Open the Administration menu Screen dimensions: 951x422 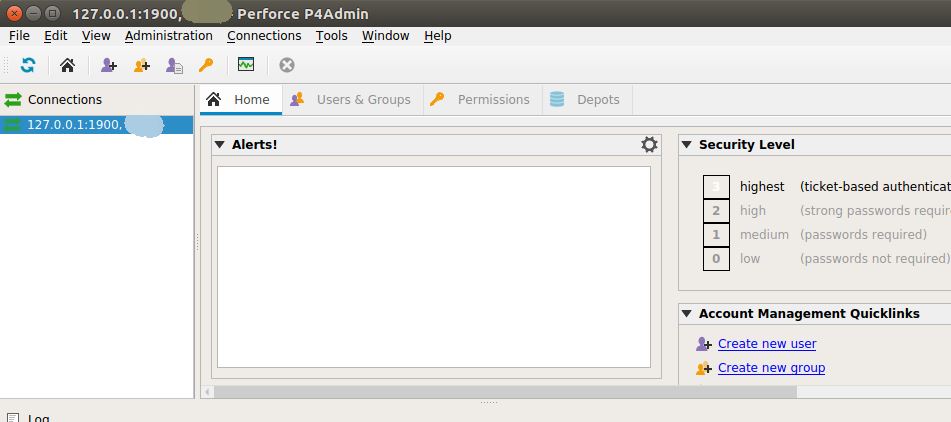169,36
